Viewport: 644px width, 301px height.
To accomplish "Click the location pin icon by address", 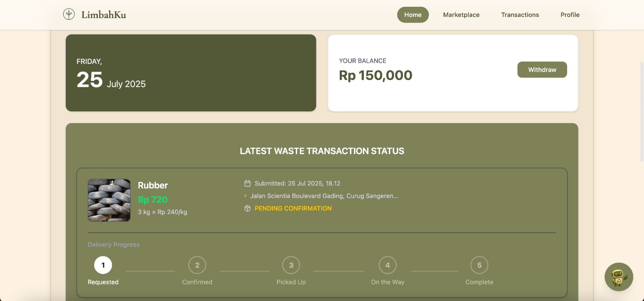I will coord(245,196).
